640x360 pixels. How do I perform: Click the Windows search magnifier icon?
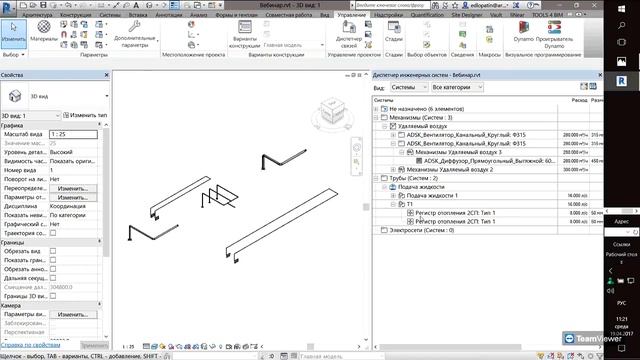[x=622, y=26]
